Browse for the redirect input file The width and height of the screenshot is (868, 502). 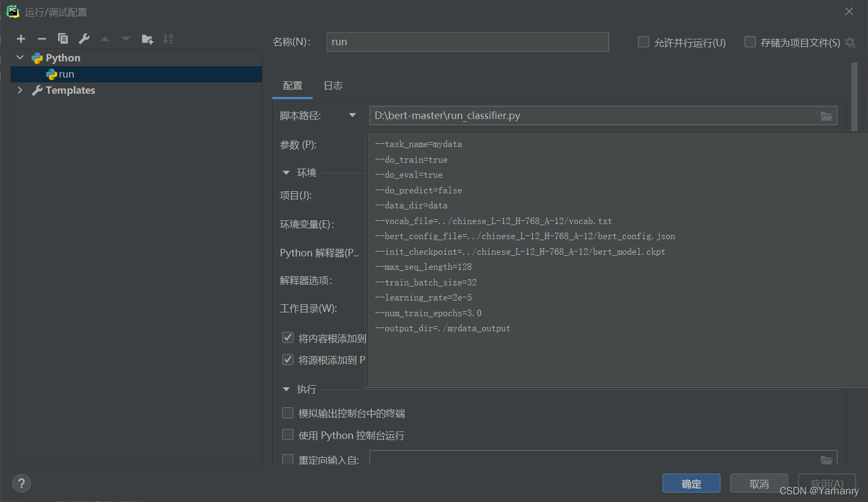pos(827,459)
